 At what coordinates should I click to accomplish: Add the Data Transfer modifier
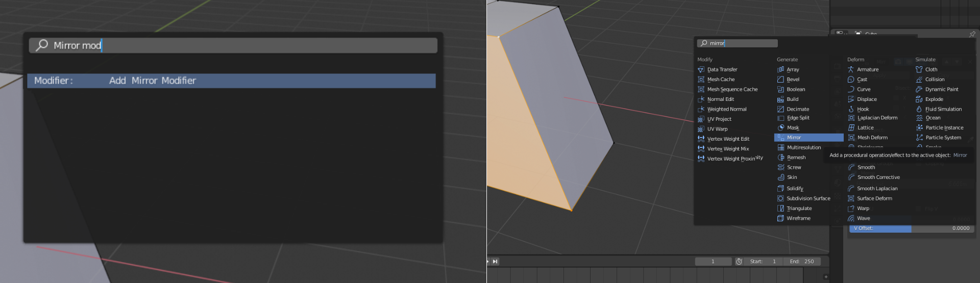click(x=717, y=69)
